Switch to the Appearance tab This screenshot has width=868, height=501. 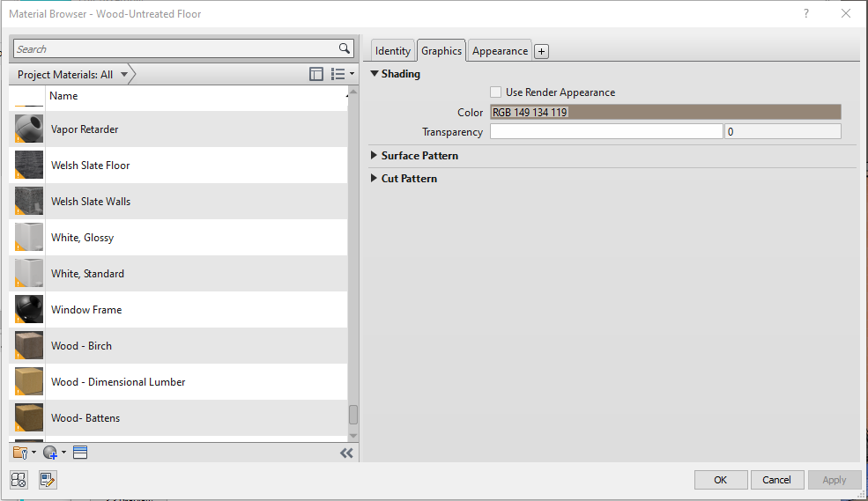point(500,51)
